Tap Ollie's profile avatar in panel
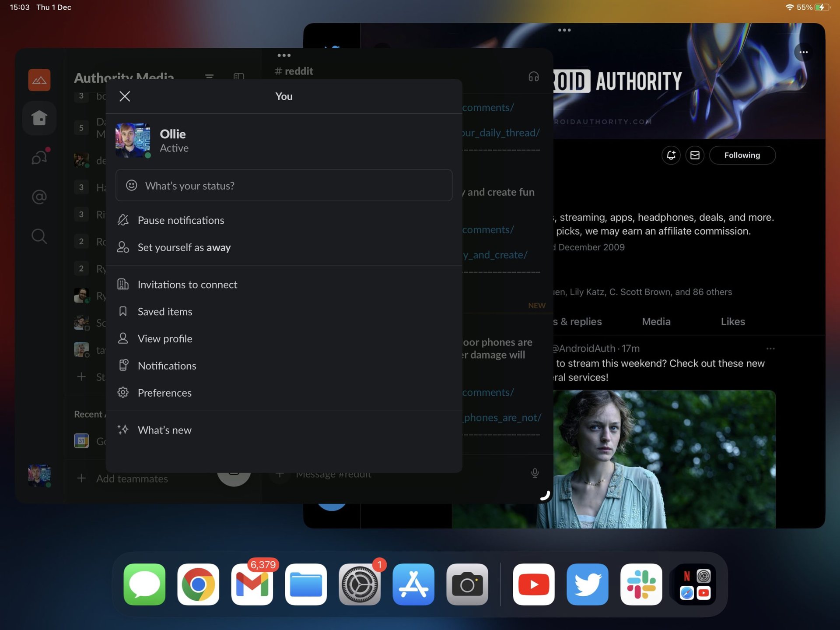Image resolution: width=840 pixels, height=630 pixels. click(x=133, y=140)
